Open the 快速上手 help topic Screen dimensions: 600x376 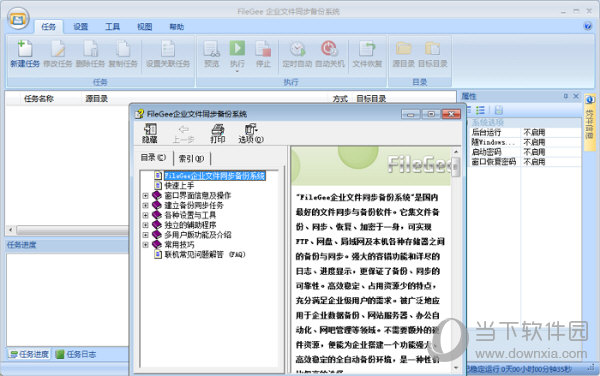click(x=179, y=186)
